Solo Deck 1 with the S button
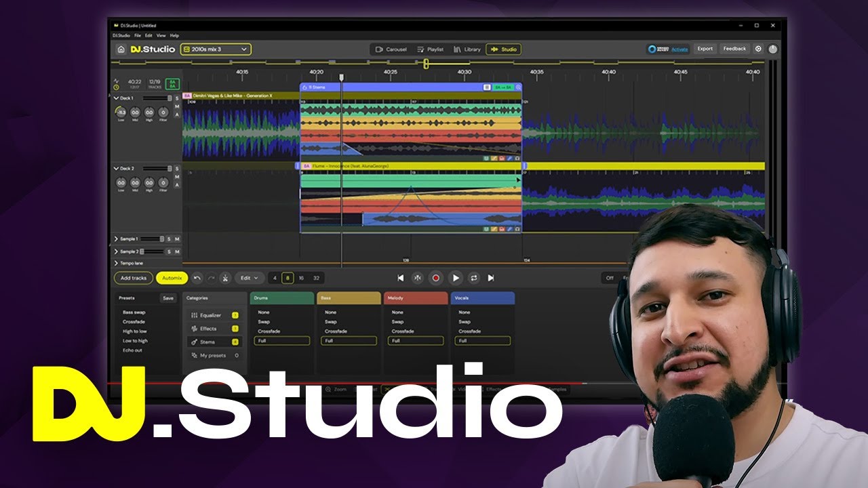868x488 pixels. [177, 99]
